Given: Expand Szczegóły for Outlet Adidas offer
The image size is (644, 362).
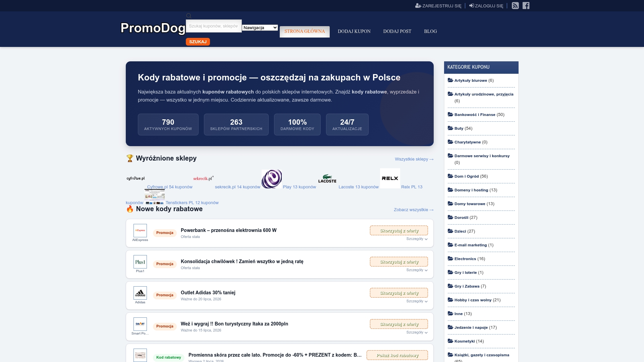Looking at the screenshot, I should 417,301.
